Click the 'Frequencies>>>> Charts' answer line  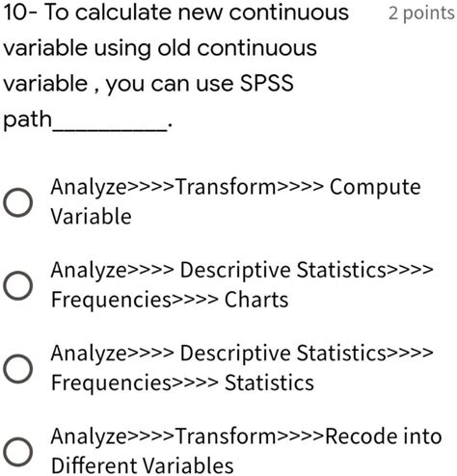170,300
